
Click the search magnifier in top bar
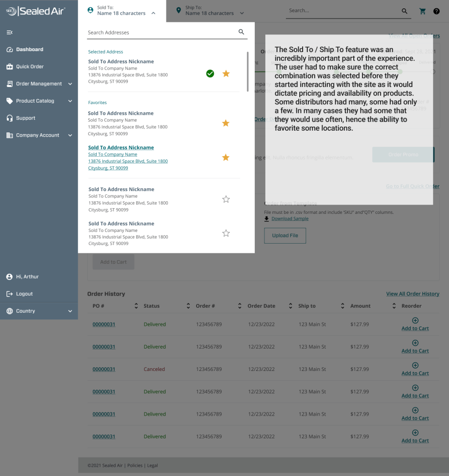point(404,11)
